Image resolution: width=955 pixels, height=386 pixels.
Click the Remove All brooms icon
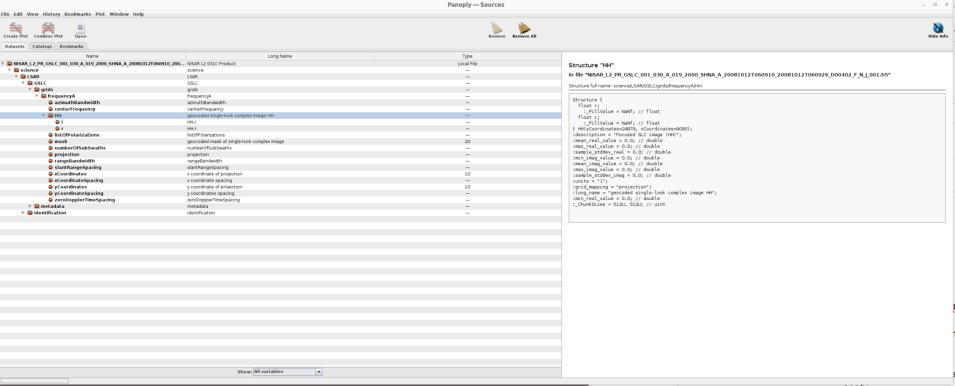pyautogui.click(x=524, y=27)
